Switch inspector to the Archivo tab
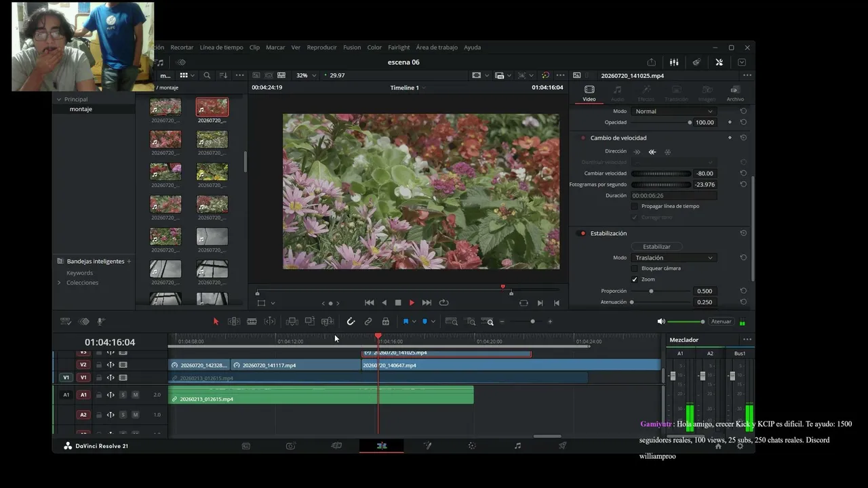 click(x=735, y=94)
